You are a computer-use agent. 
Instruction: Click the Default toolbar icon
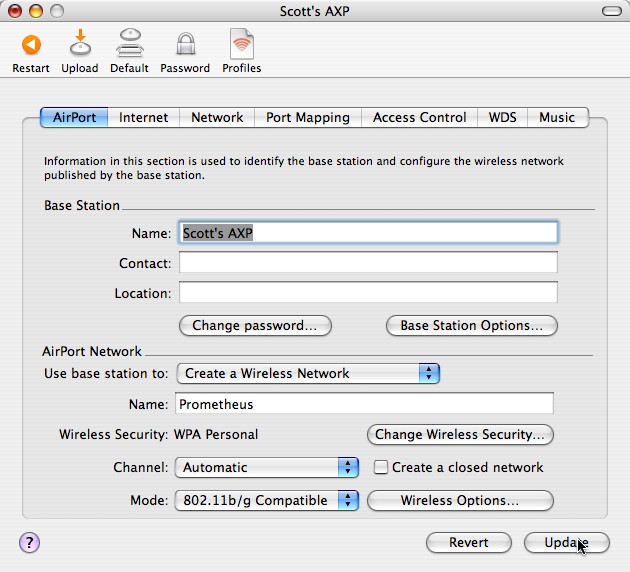click(x=129, y=43)
